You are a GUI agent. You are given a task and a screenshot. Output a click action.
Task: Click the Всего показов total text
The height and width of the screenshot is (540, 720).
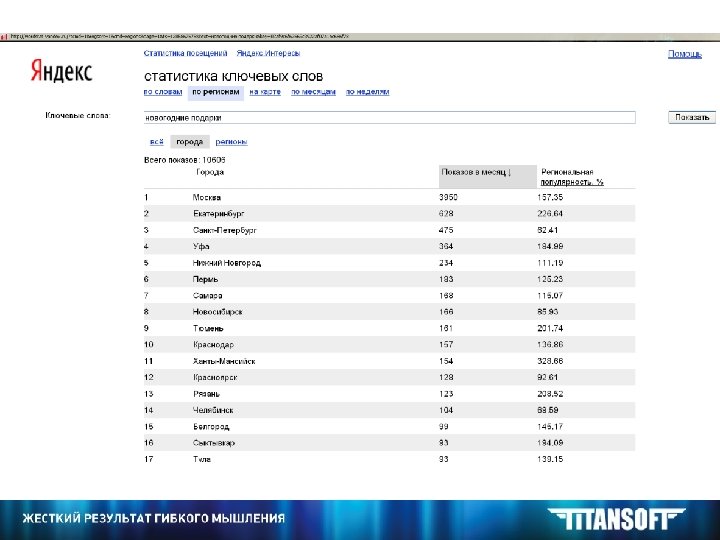[185, 160]
